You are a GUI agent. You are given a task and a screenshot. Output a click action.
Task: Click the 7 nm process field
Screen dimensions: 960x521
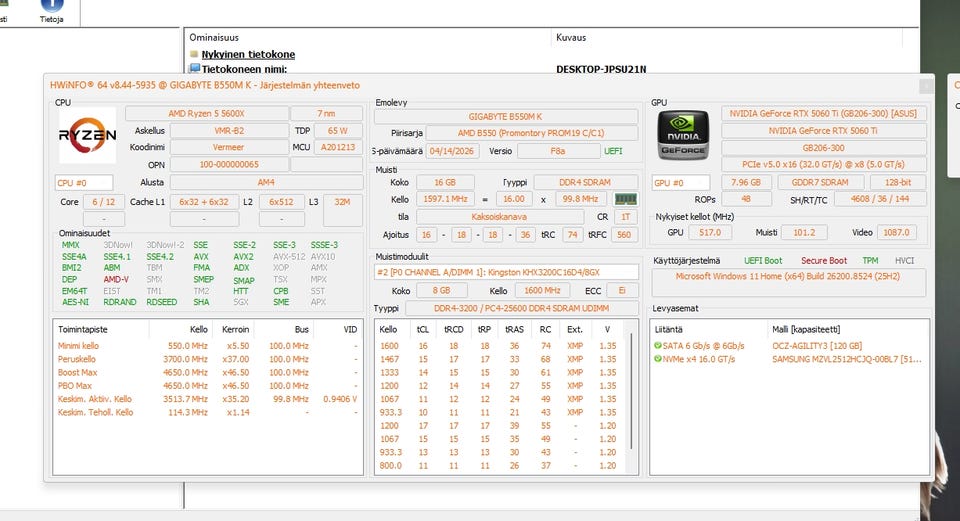pos(326,113)
